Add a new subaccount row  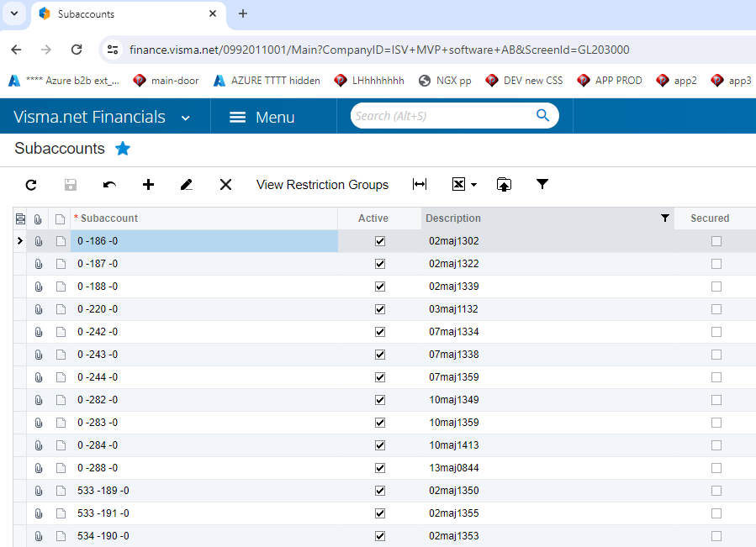tap(149, 185)
